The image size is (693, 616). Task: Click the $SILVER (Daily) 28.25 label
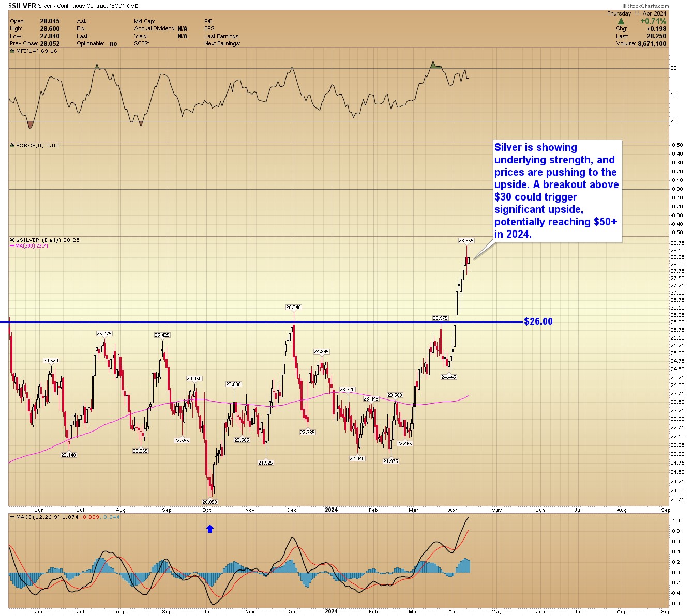click(48, 240)
